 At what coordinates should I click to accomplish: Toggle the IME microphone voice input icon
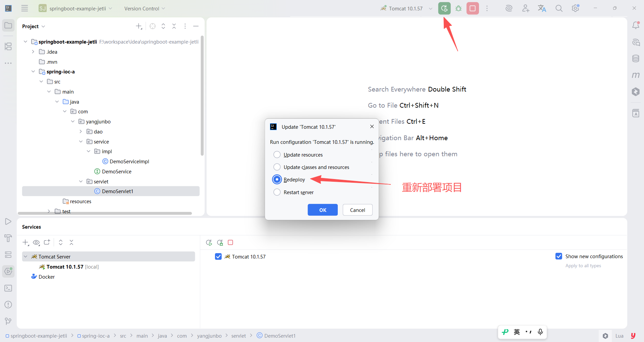tap(540, 332)
